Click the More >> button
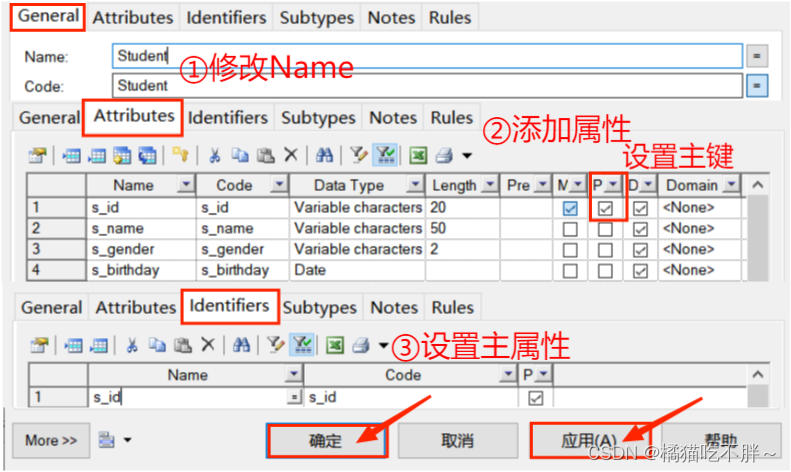 51,440
